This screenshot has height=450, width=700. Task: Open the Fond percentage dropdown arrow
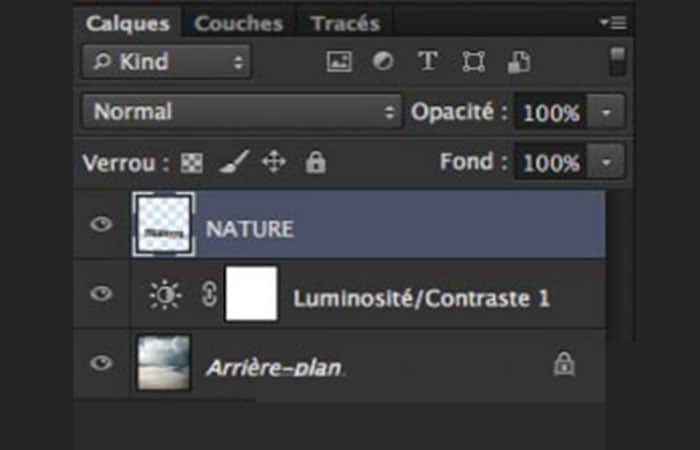(607, 161)
